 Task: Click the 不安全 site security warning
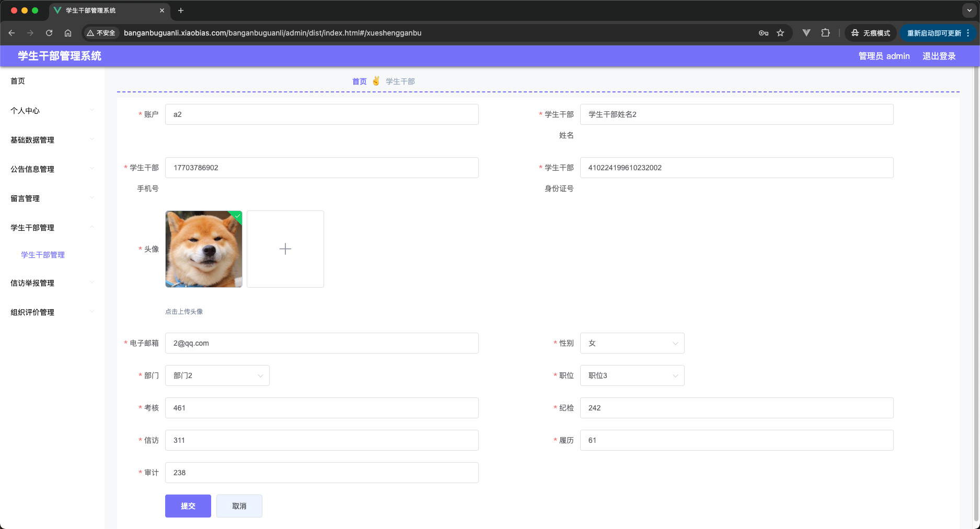point(101,33)
